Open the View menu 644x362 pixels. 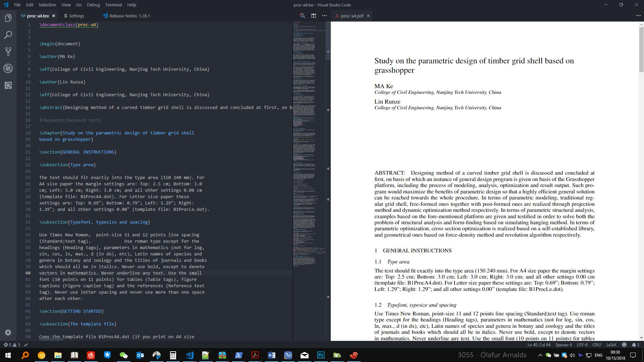tap(66, 5)
